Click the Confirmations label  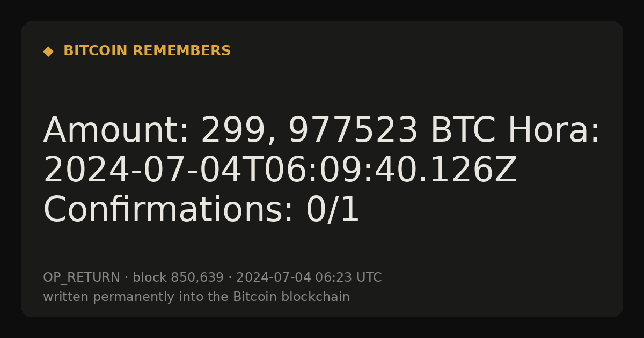(169, 210)
